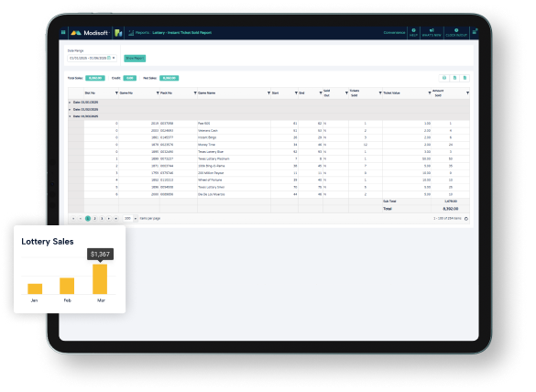Open the items per page dropdown
This screenshot has height=392, width=536.
click(135, 218)
